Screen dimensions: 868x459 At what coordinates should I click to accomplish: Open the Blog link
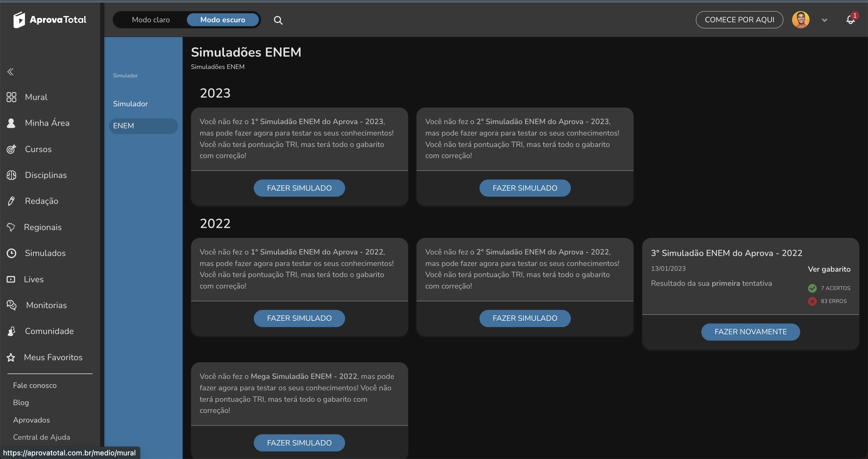tap(21, 402)
